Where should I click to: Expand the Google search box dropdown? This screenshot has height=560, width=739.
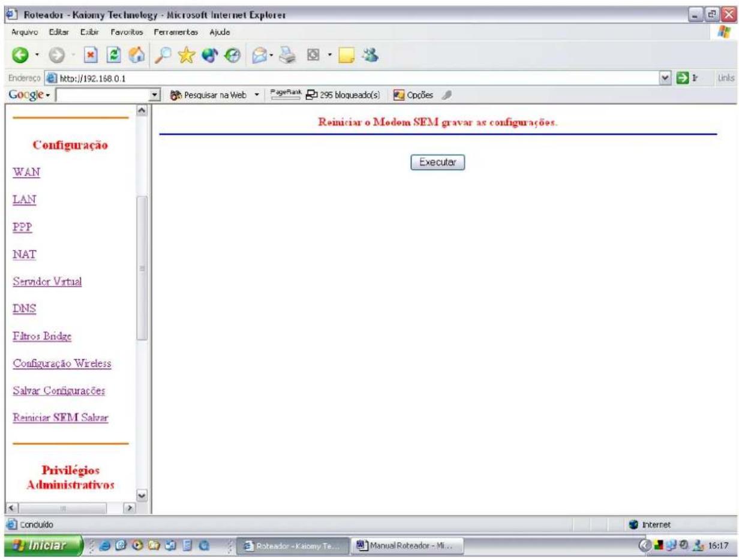click(x=155, y=94)
